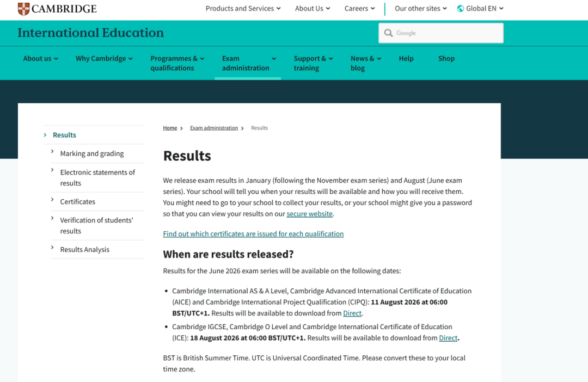The image size is (588, 382).
Task: Click Exam administration breadcrumb link
Action: 214,128
